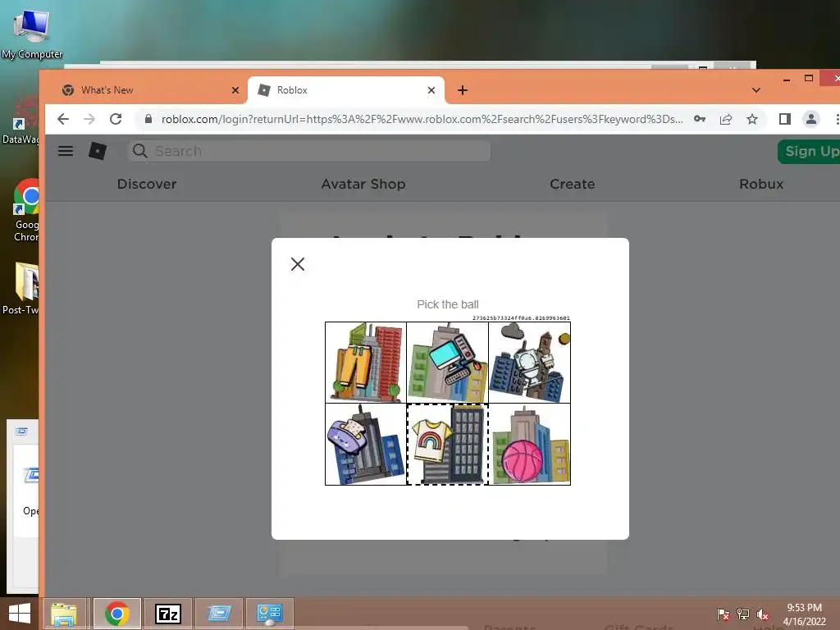Click the Chrome taskbar button
This screenshot has height=630, width=840.
click(117, 614)
